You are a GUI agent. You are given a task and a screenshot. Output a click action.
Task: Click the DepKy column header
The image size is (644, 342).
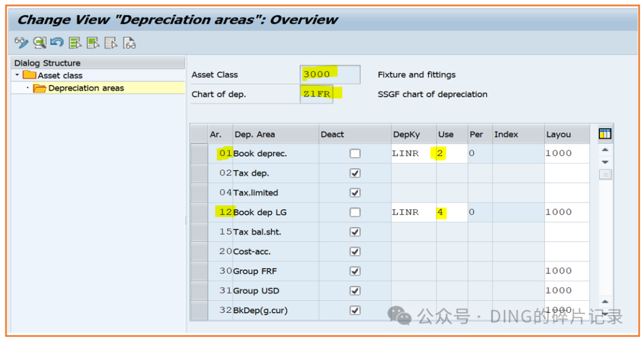414,134
